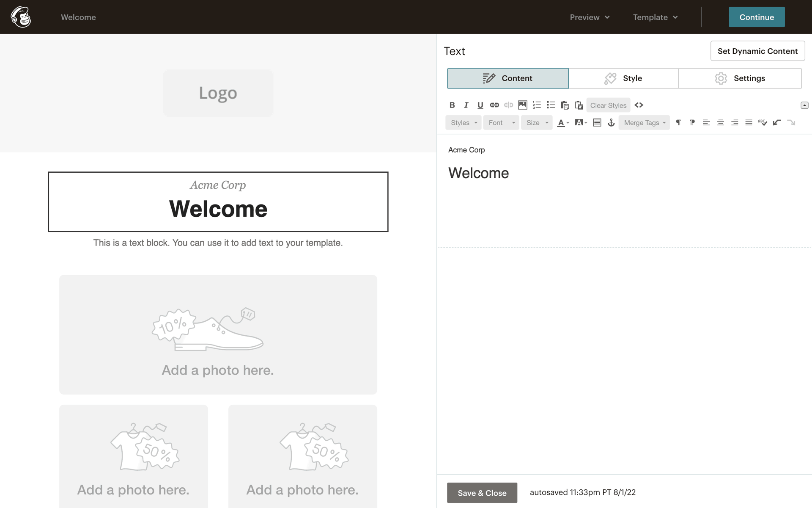The height and width of the screenshot is (508, 812).
Task: Click the paste from Word icon
Action: 579,105
